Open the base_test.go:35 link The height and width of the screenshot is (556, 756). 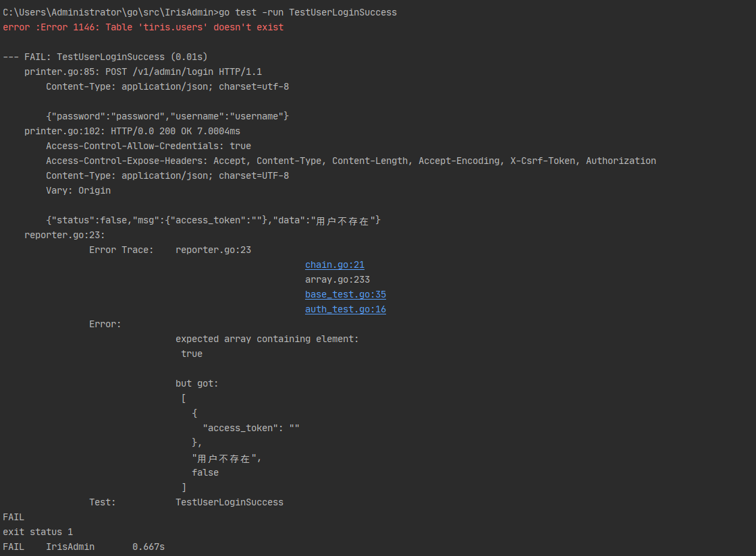coord(345,295)
